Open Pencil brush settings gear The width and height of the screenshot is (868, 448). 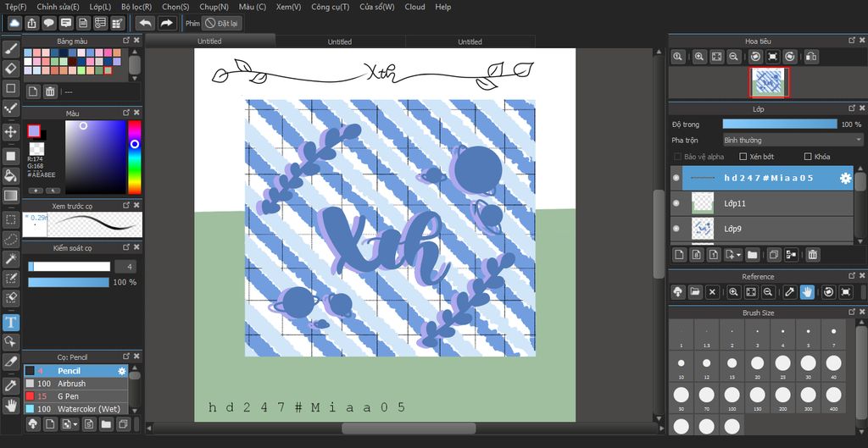click(122, 371)
